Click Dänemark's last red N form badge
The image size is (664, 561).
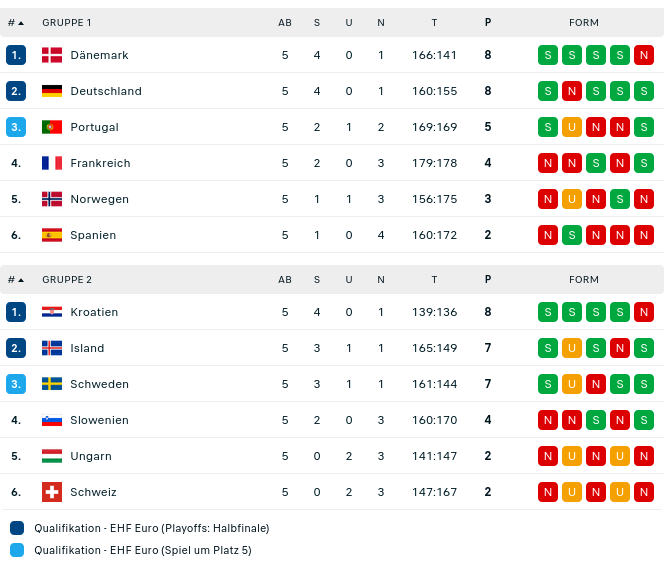[x=644, y=55]
